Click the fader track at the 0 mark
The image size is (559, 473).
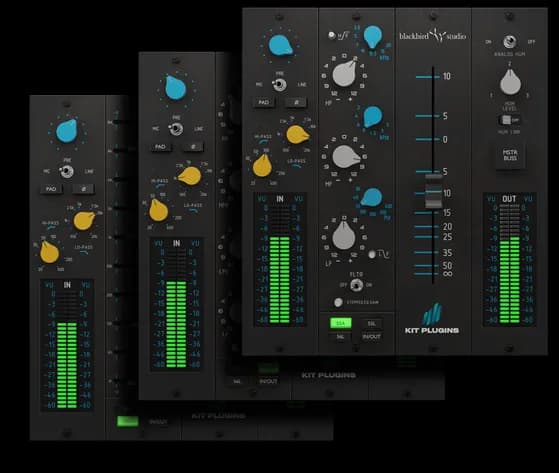coord(433,139)
